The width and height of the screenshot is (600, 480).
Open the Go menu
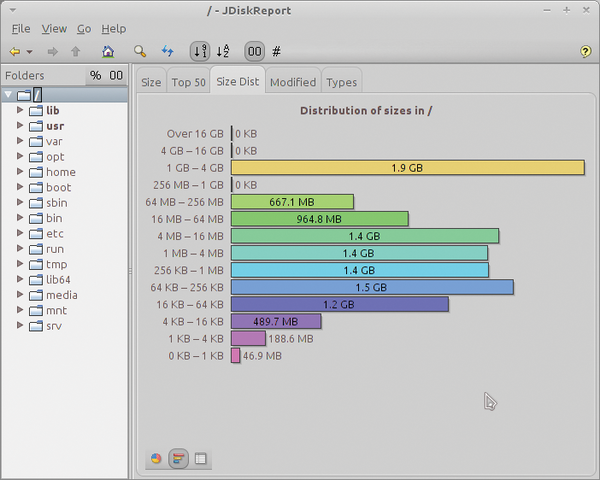[x=84, y=29]
